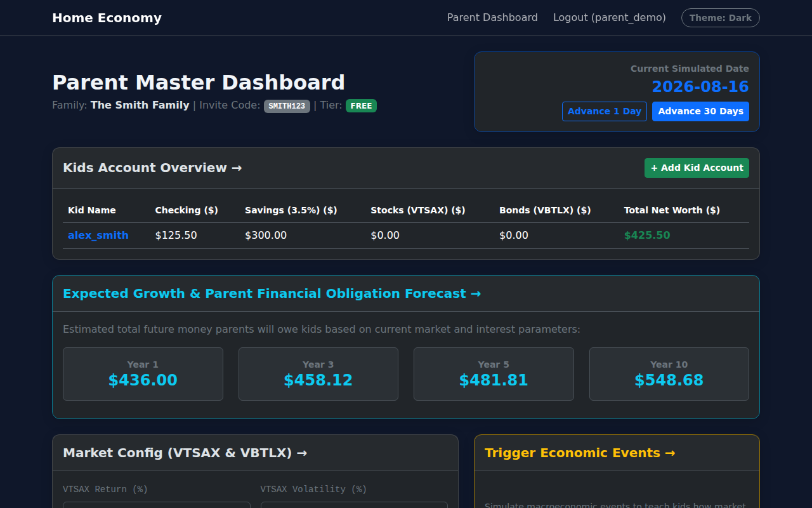Open the Trigger Economic Events heading
The image size is (812, 508).
580,453
